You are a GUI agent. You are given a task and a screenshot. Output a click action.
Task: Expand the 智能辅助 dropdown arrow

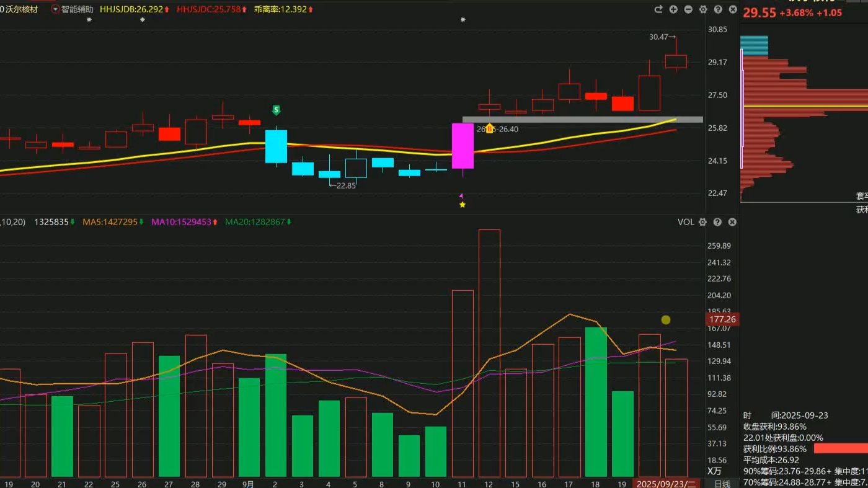click(x=56, y=9)
